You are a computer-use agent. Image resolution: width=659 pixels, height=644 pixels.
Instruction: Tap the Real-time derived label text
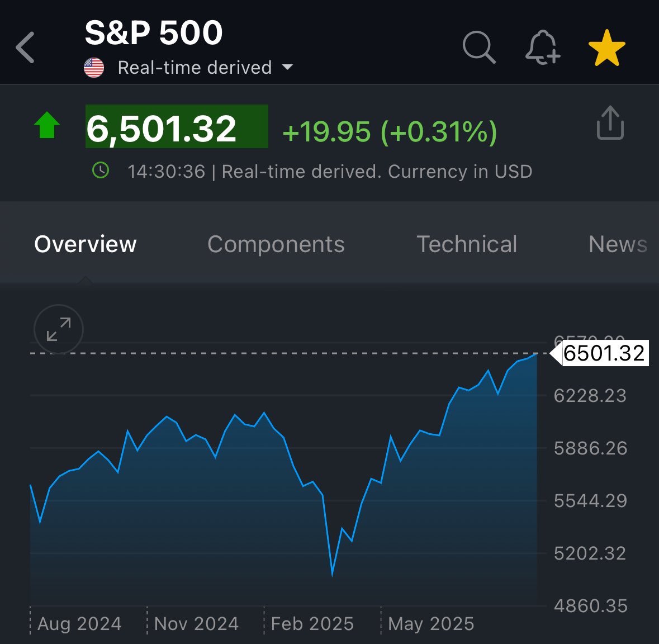point(195,68)
